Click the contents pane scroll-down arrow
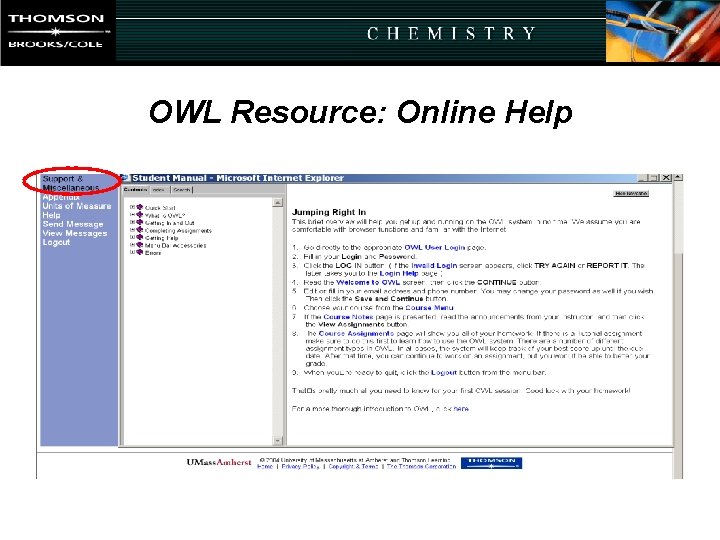 (x=277, y=441)
